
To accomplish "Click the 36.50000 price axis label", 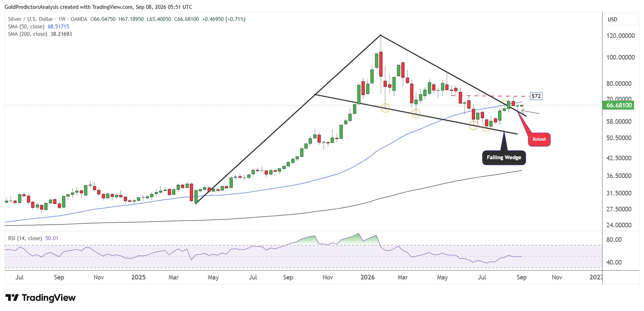I will (619, 176).
